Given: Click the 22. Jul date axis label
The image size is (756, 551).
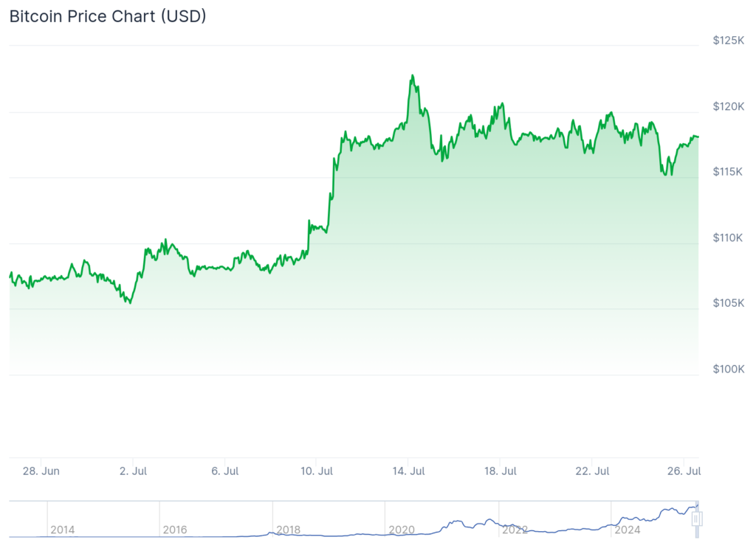Looking at the screenshot, I should 592,471.
